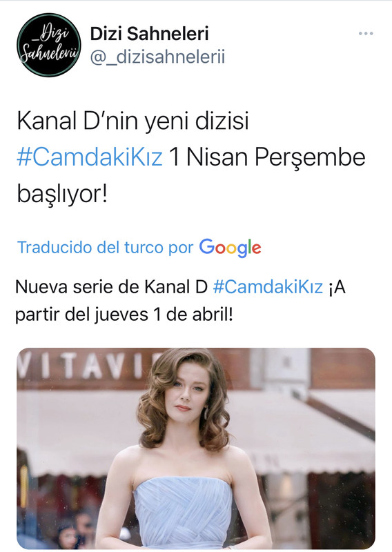Visit the @_dizisahnelerii handle

[x=157, y=57]
